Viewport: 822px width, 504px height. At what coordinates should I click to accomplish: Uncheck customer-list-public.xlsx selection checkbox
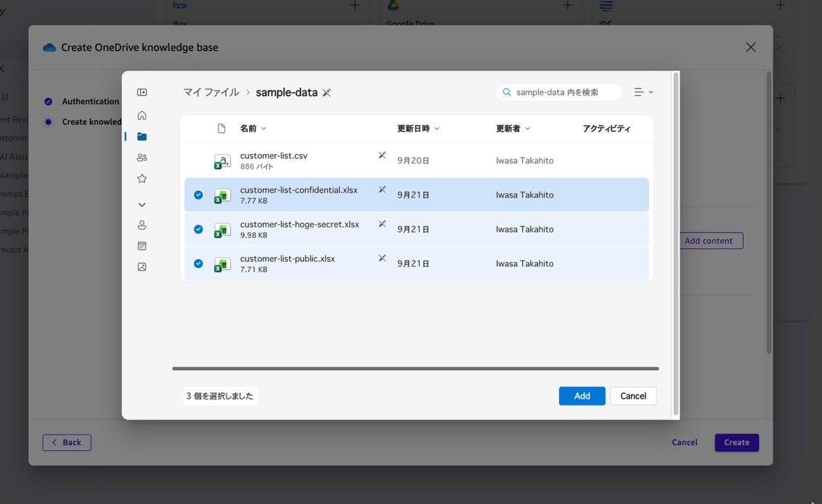click(198, 264)
